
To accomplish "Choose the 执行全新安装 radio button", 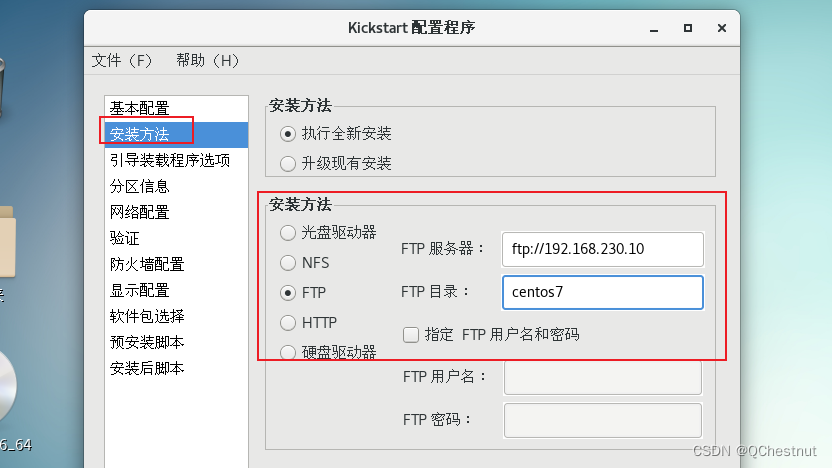I will click(x=288, y=134).
